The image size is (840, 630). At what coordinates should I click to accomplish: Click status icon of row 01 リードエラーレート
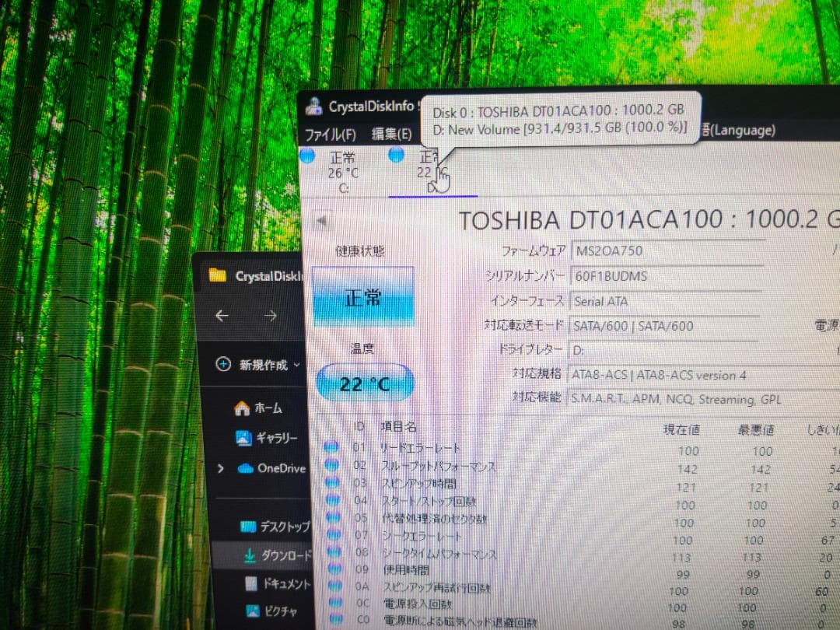pyautogui.click(x=331, y=446)
